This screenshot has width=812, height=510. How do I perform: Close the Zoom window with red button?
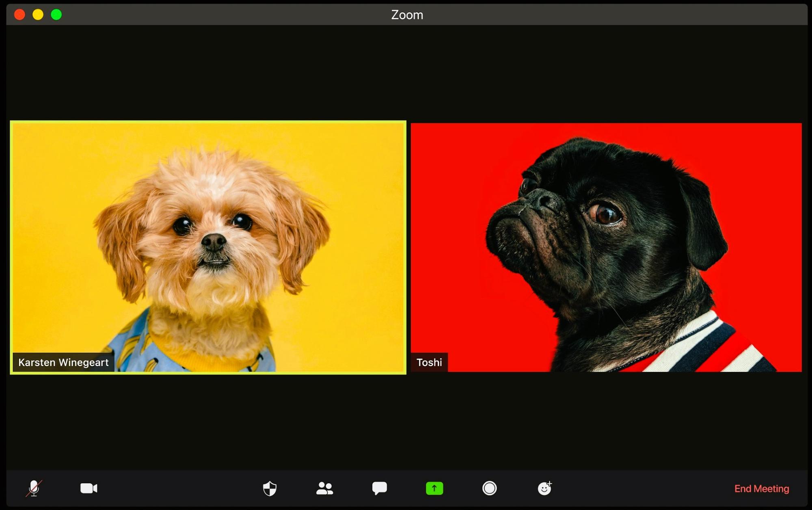point(19,15)
